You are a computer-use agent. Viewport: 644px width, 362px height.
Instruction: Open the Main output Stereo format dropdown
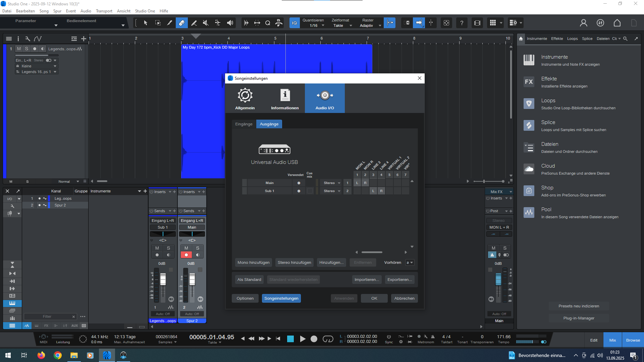click(332, 183)
